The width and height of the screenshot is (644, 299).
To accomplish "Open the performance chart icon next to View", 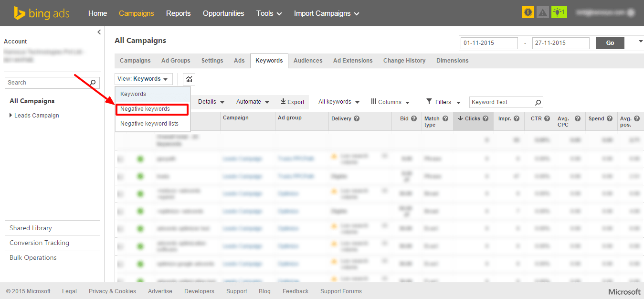I will (189, 79).
